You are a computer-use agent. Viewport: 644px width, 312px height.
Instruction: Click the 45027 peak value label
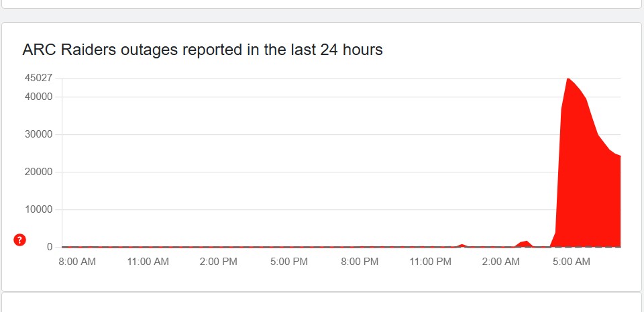click(40, 78)
